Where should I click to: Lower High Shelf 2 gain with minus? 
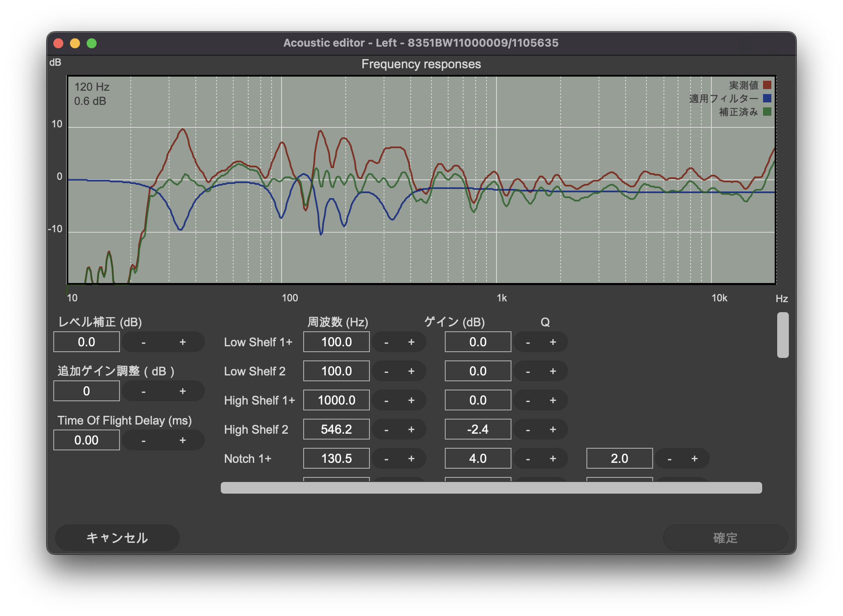coord(528,430)
